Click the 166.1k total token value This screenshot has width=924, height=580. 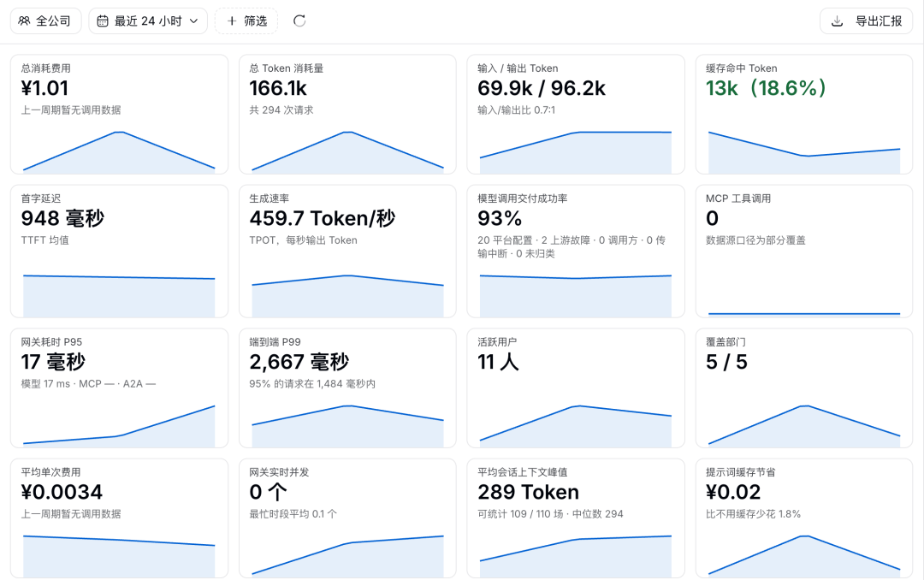(278, 88)
